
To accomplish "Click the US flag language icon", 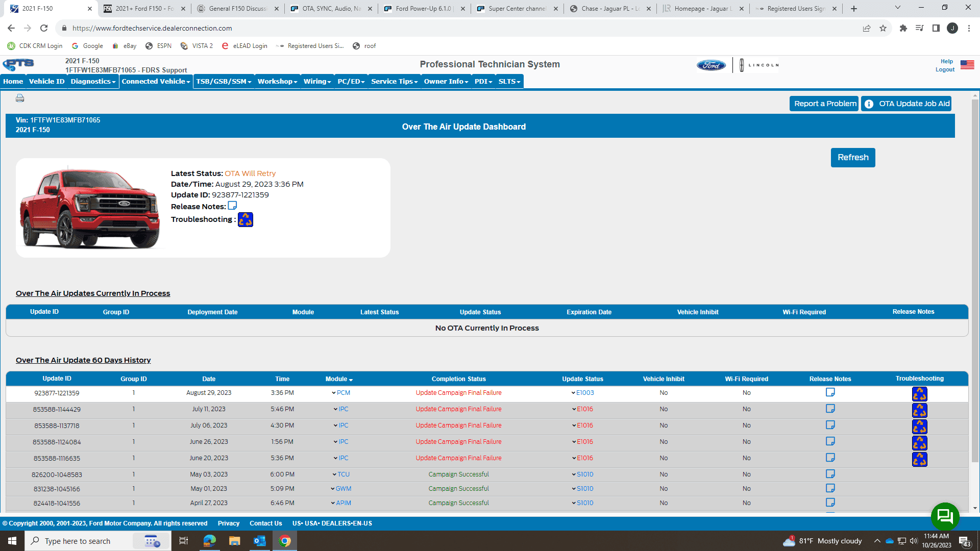I will pyautogui.click(x=967, y=65).
